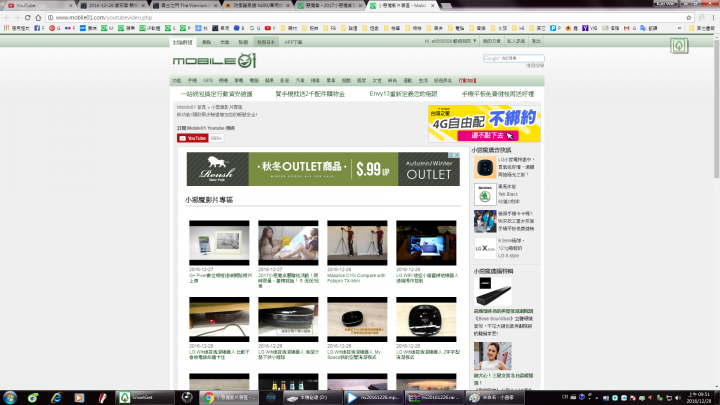The width and height of the screenshot is (720, 405).
Task: Open the Bose Soundbar sidebar article image
Action: (493, 292)
